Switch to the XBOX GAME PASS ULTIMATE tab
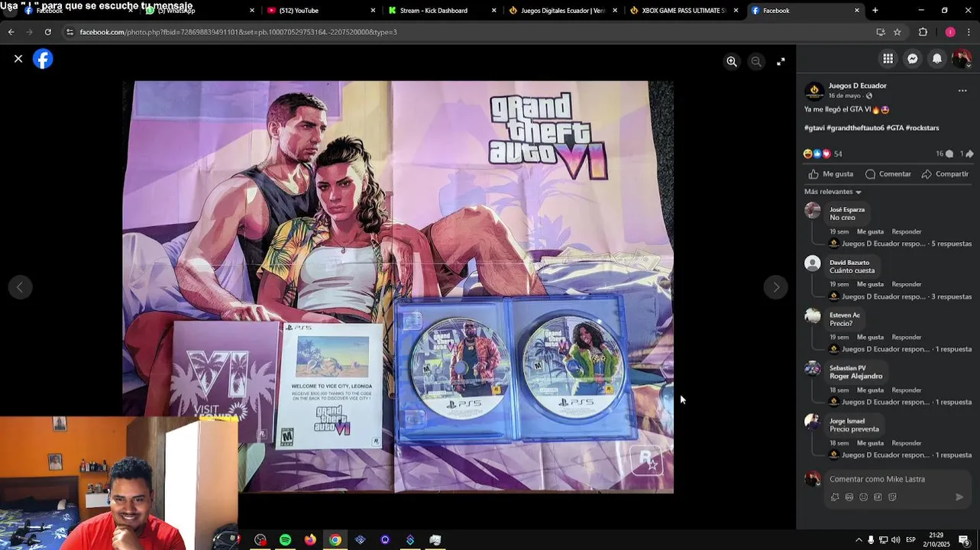 (x=684, y=10)
